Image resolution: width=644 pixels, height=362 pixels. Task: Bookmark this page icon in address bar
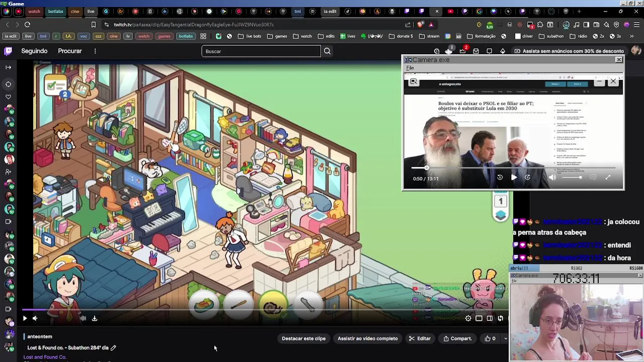tap(93, 24)
